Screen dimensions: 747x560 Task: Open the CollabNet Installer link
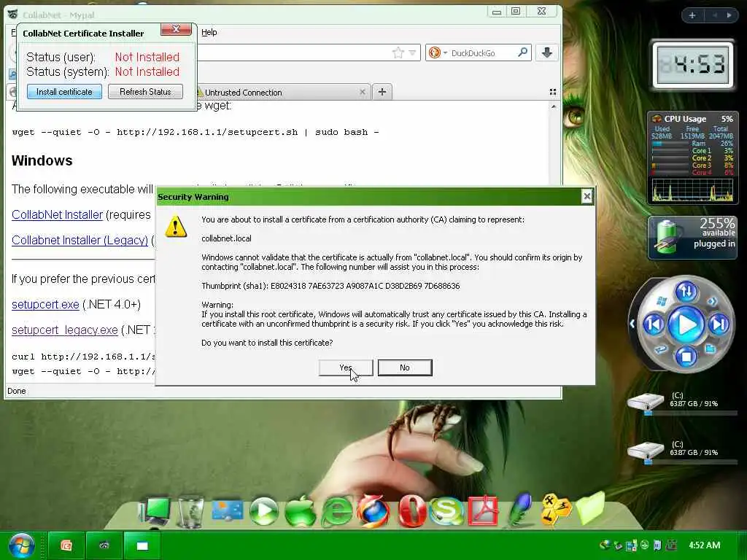[57, 215]
